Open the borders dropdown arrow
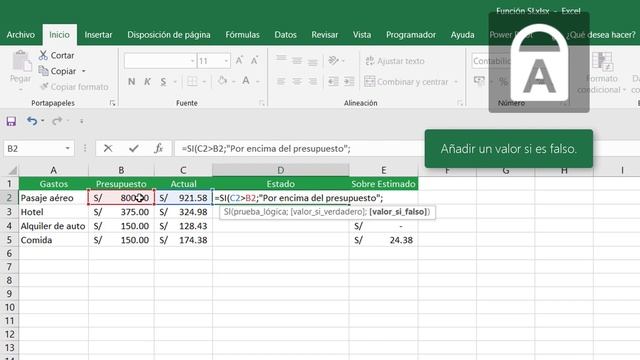This screenshot has height=360, width=640. [204, 82]
